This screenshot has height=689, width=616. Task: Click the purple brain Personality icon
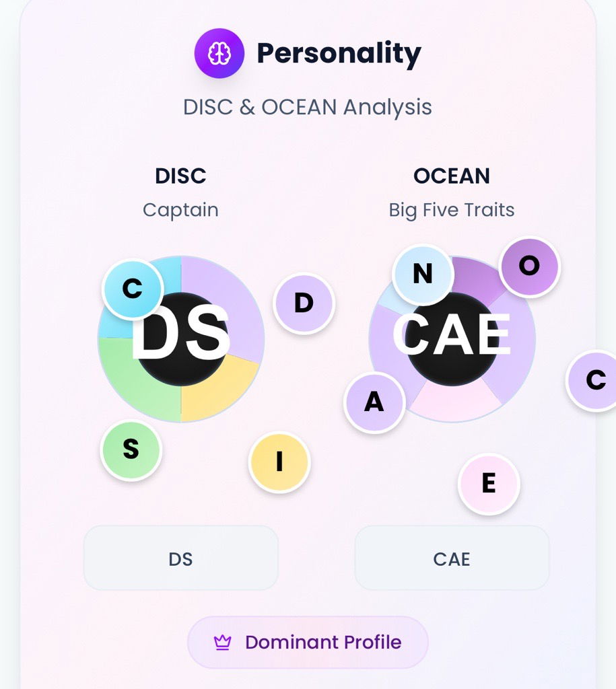coord(219,53)
